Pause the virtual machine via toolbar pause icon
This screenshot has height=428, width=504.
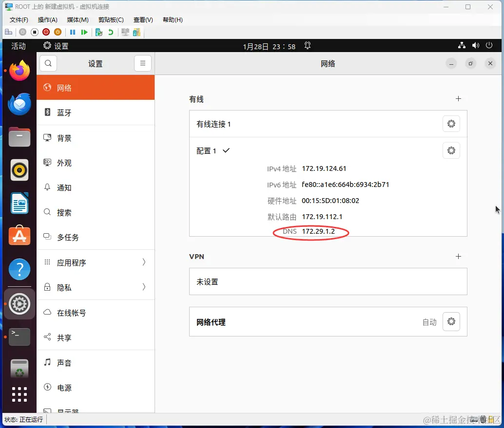pos(72,32)
